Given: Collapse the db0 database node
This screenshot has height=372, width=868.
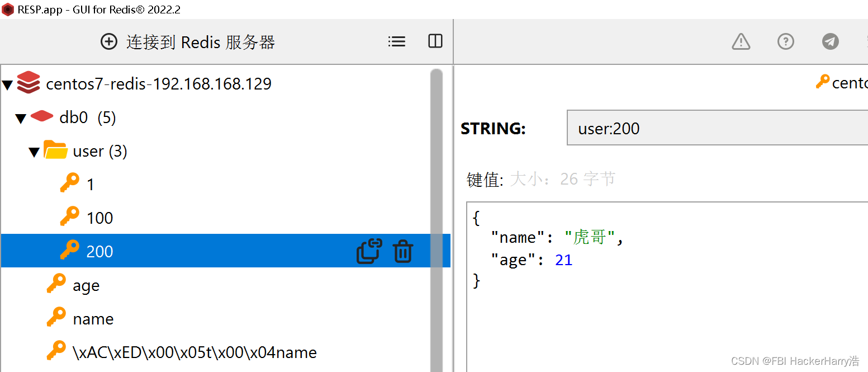Looking at the screenshot, I should coord(21,119).
